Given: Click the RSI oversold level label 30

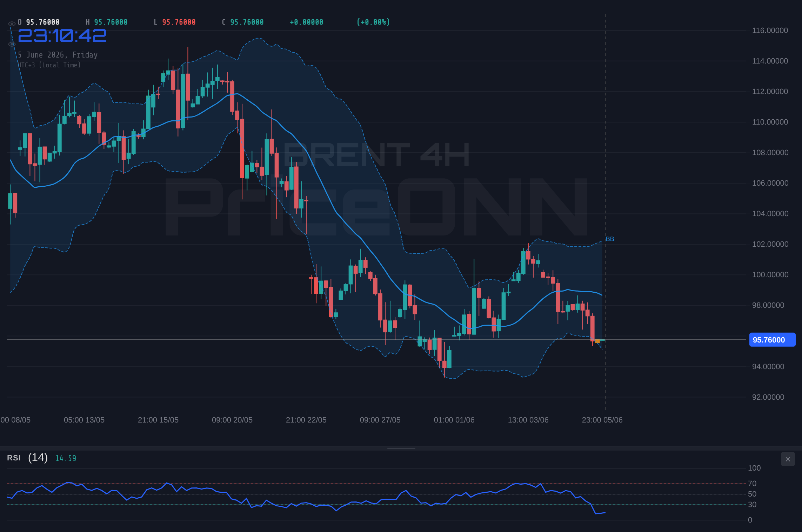Looking at the screenshot, I should tap(752, 505).
